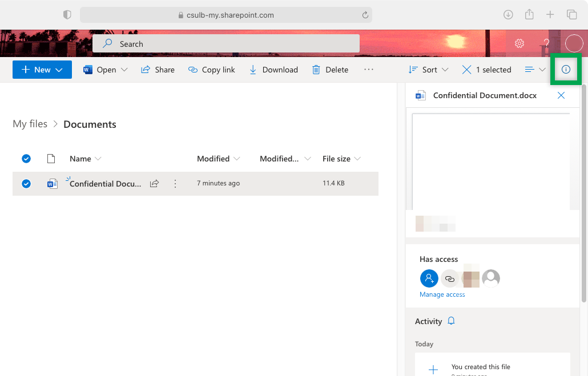The width and height of the screenshot is (588, 376).
Task: Open the link sharing icon under Has access
Action: click(450, 278)
